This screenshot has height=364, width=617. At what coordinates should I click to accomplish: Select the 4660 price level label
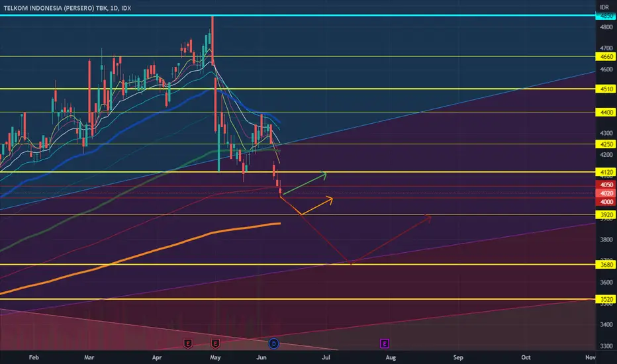(x=606, y=57)
